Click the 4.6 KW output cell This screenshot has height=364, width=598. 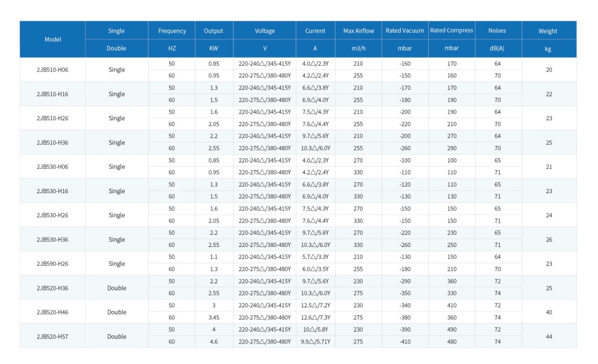point(214,342)
